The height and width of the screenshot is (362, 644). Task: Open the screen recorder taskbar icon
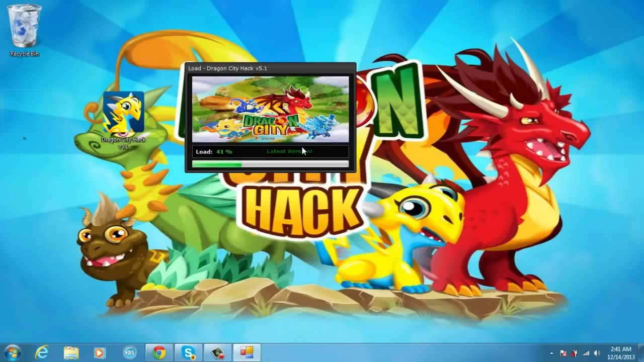[218, 352]
